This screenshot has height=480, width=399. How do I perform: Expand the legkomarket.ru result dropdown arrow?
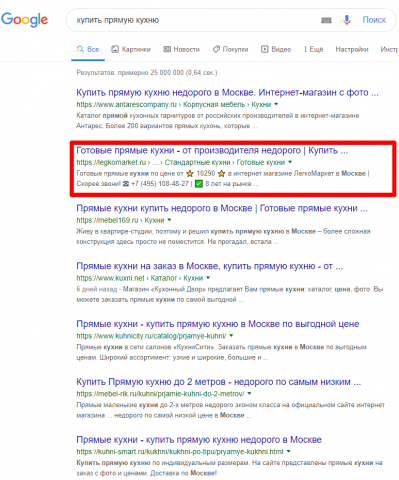pyautogui.click(x=290, y=162)
